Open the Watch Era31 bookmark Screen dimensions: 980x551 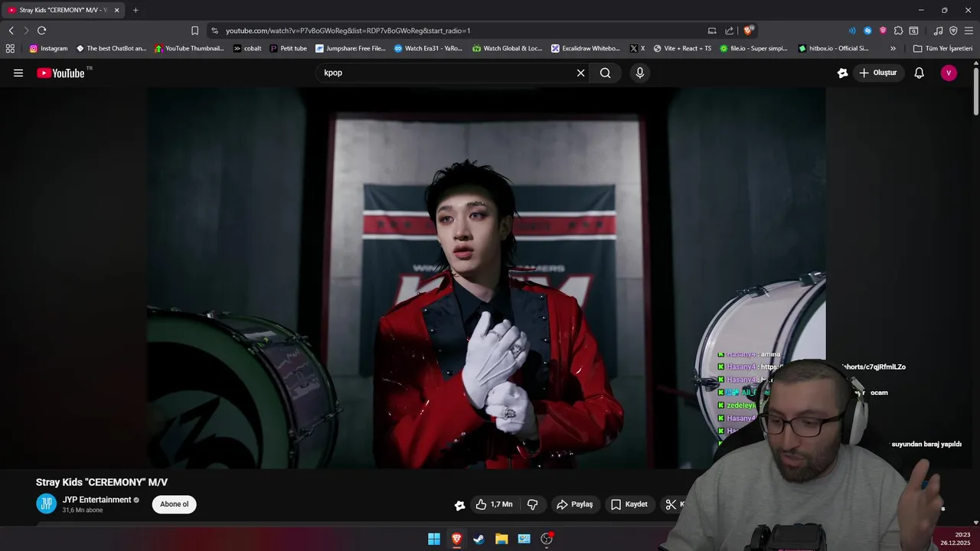[x=428, y=48]
